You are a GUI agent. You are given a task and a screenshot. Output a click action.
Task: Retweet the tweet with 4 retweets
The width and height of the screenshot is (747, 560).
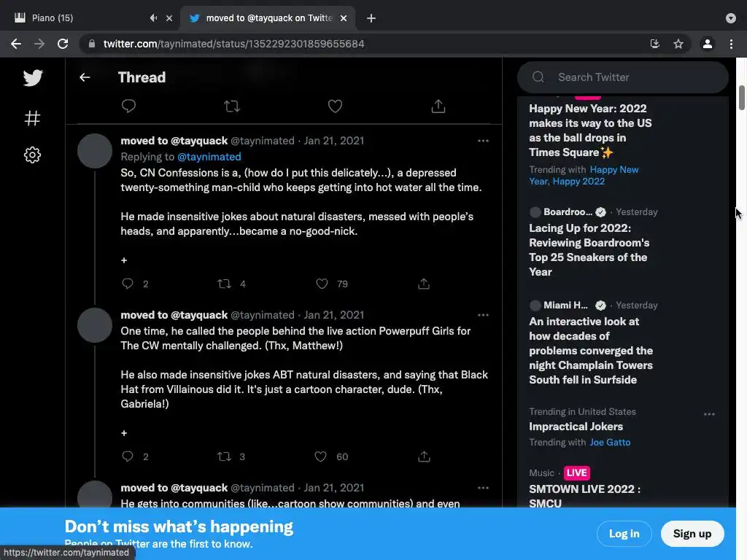224,284
